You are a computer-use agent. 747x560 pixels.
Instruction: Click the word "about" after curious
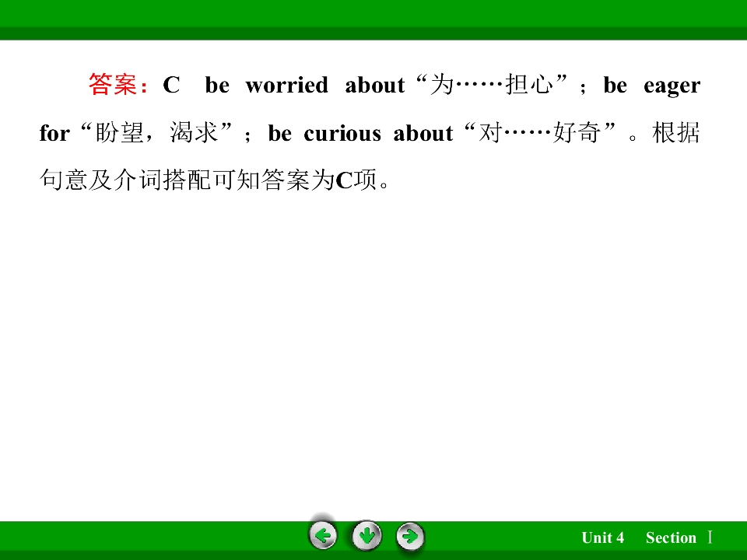(x=423, y=133)
